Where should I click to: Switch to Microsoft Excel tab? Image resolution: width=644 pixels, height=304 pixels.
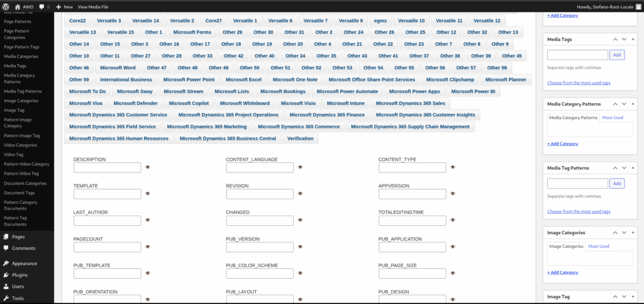(243, 79)
